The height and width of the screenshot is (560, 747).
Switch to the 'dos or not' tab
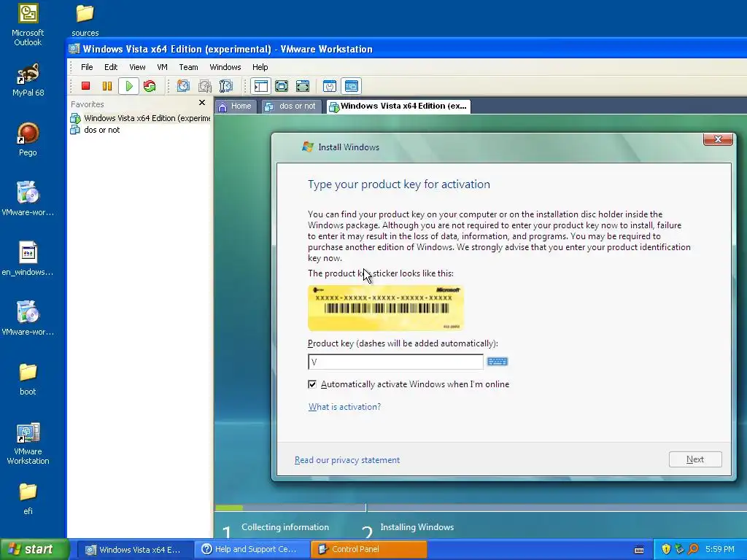point(291,106)
